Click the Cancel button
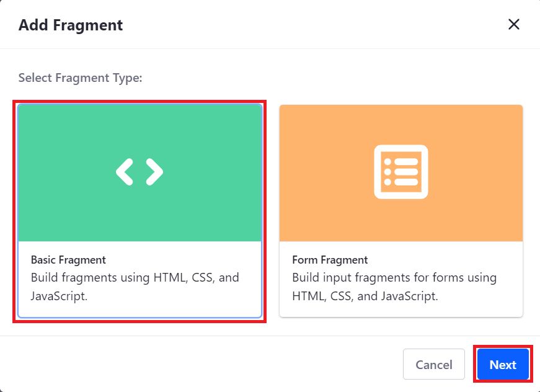This screenshot has height=392, width=540. pyautogui.click(x=434, y=365)
